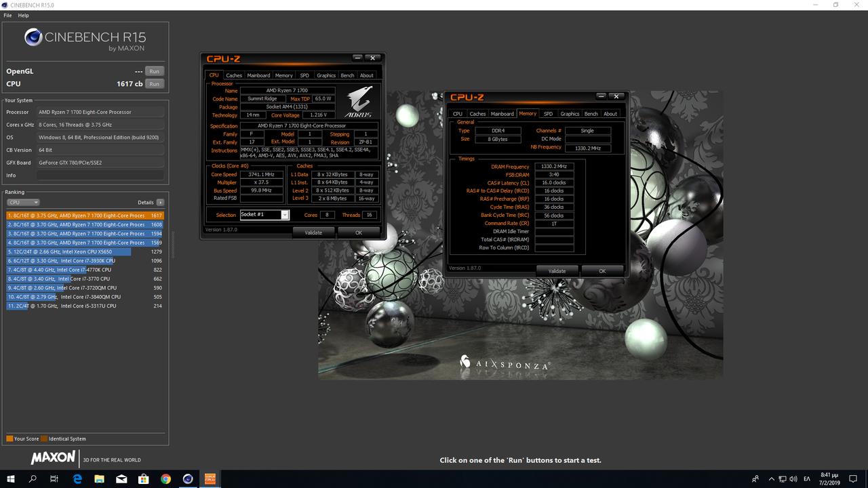Open Graphics tab in CPU-Z CPU window
The image size is (868, 488).
[326, 75]
